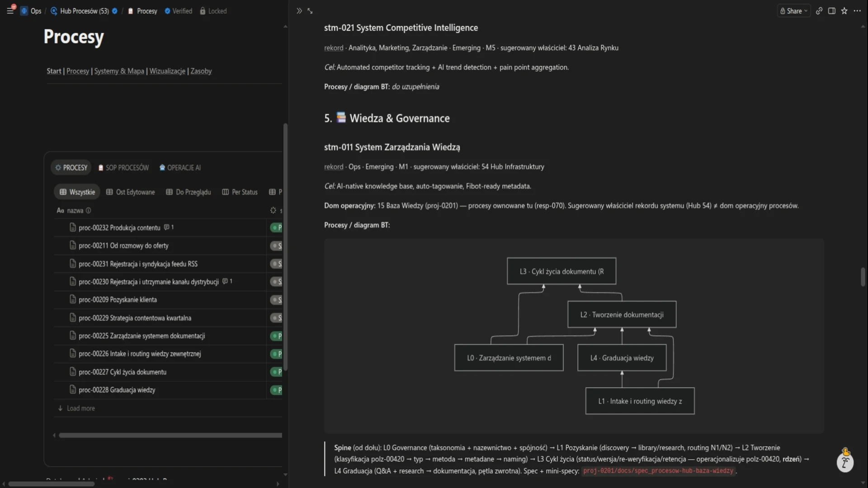This screenshot has width=868, height=488.
Task: Open comment bubble on proc-00232 row
Action: pos(169,227)
